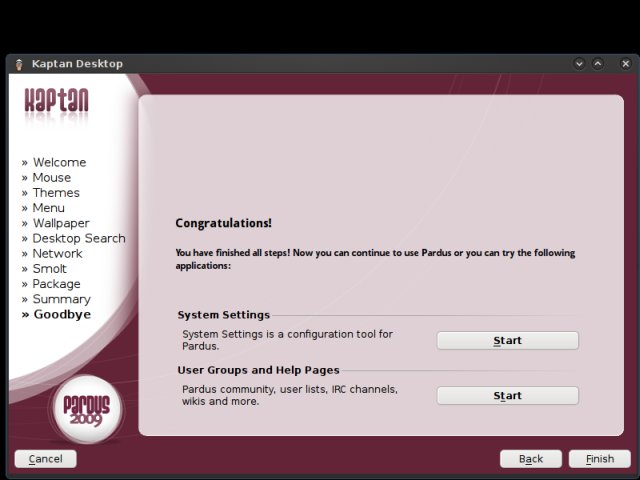Viewport: 640px width, 480px height.
Task: Click the User Groups and Help Pages heading
Action: [x=258, y=370]
